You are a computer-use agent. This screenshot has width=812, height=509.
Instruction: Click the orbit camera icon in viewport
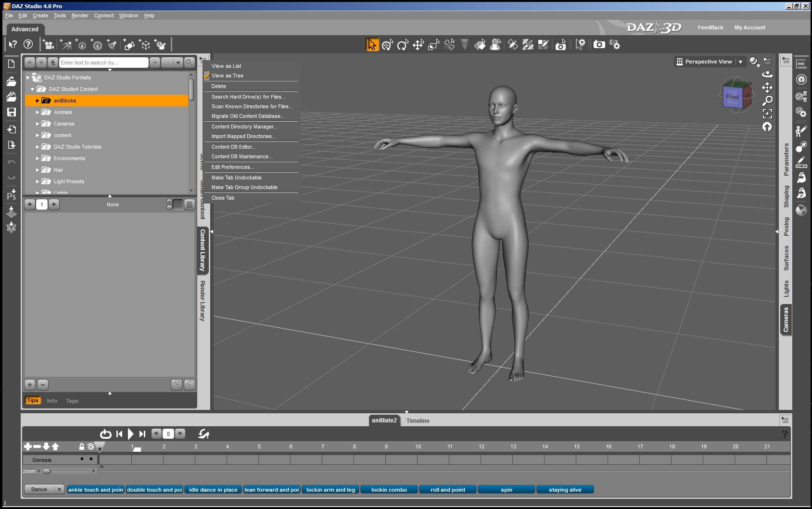tap(767, 75)
